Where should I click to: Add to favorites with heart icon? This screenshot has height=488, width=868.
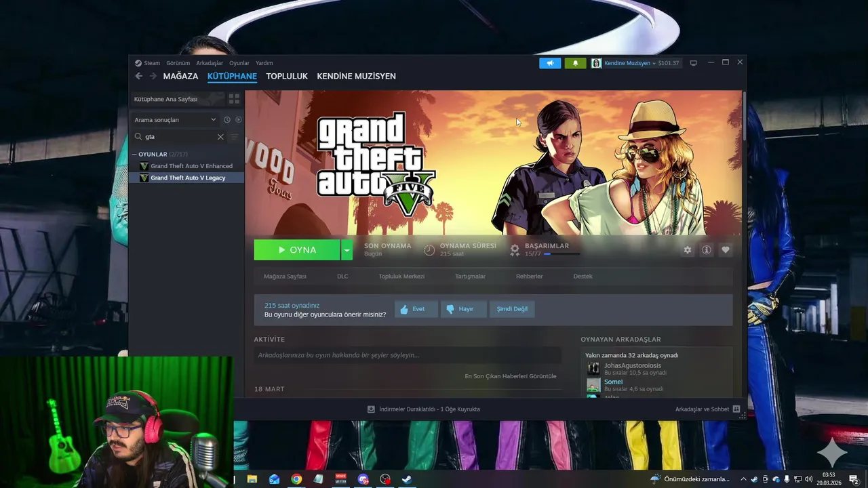click(726, 250)
